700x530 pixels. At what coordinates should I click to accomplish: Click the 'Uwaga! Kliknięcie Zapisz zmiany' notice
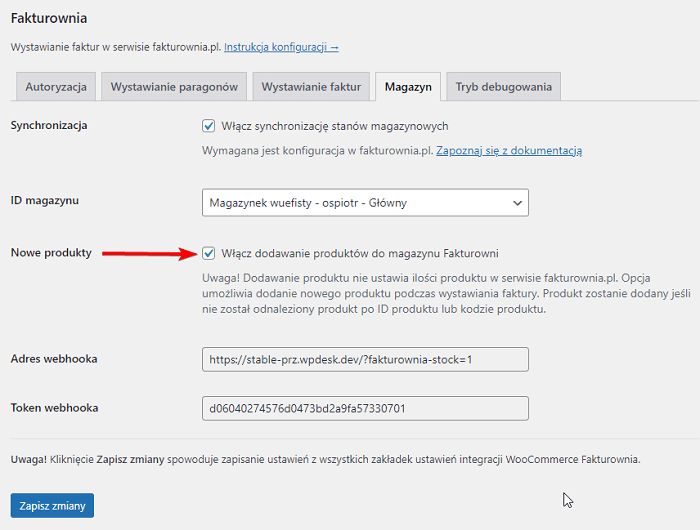point(325,459)
